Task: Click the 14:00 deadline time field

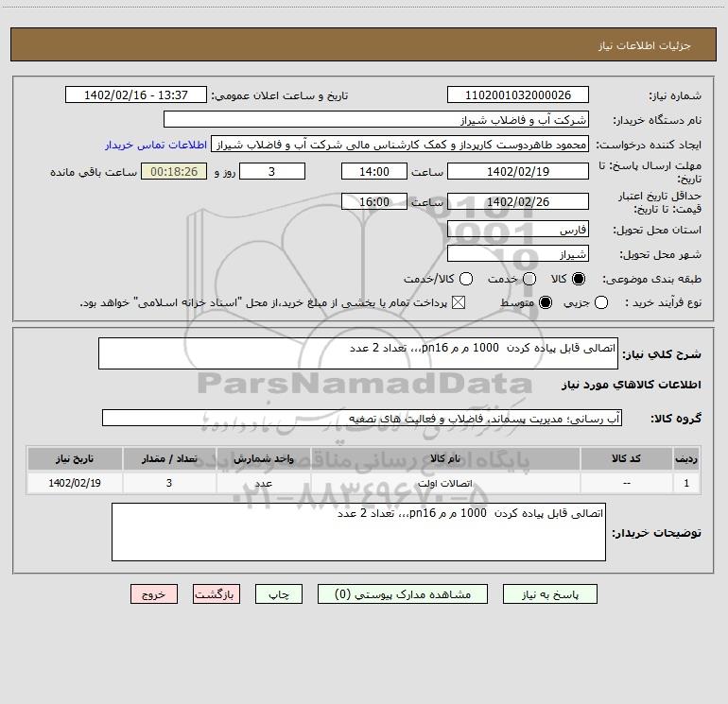Action: tap(374, 171)
